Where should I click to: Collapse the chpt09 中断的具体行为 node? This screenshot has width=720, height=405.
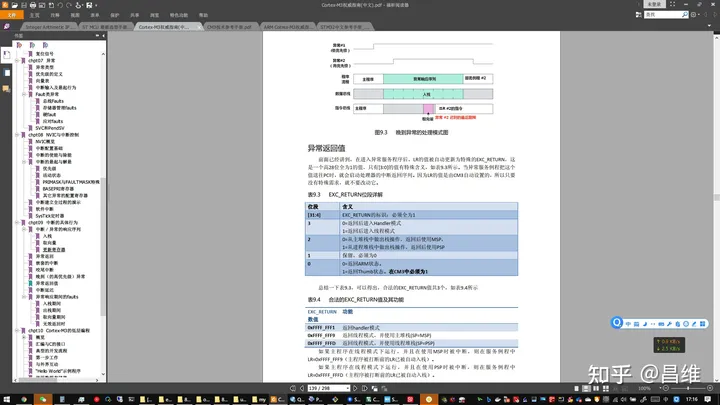[x=17, y=223]
